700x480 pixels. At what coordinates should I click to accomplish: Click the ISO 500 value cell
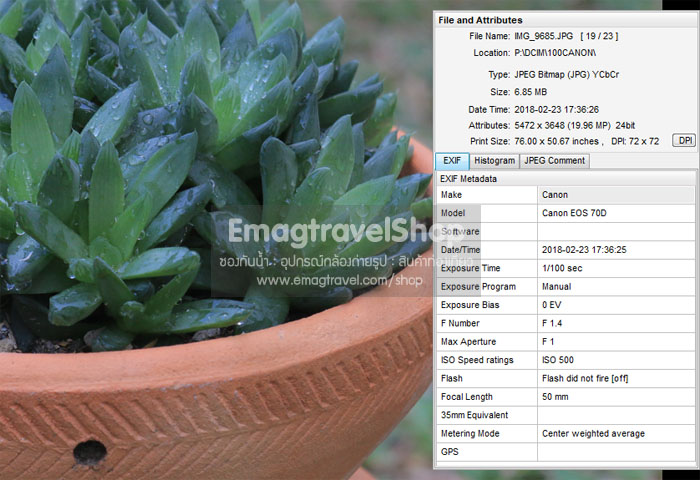(559, 360)
